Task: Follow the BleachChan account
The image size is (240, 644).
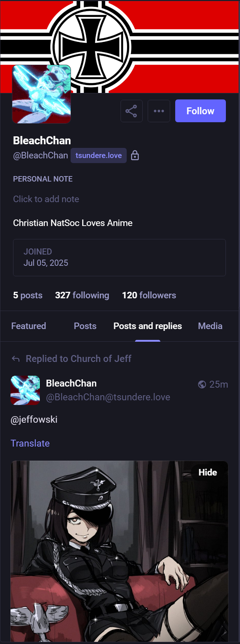Action: (x=200, y=111)
